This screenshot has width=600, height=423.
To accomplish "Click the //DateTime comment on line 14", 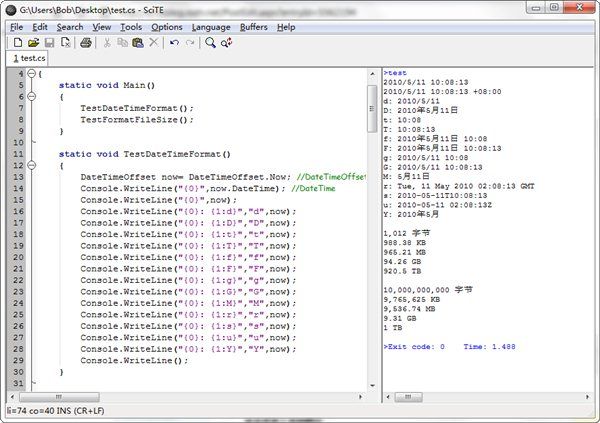I will pos(313,188).
